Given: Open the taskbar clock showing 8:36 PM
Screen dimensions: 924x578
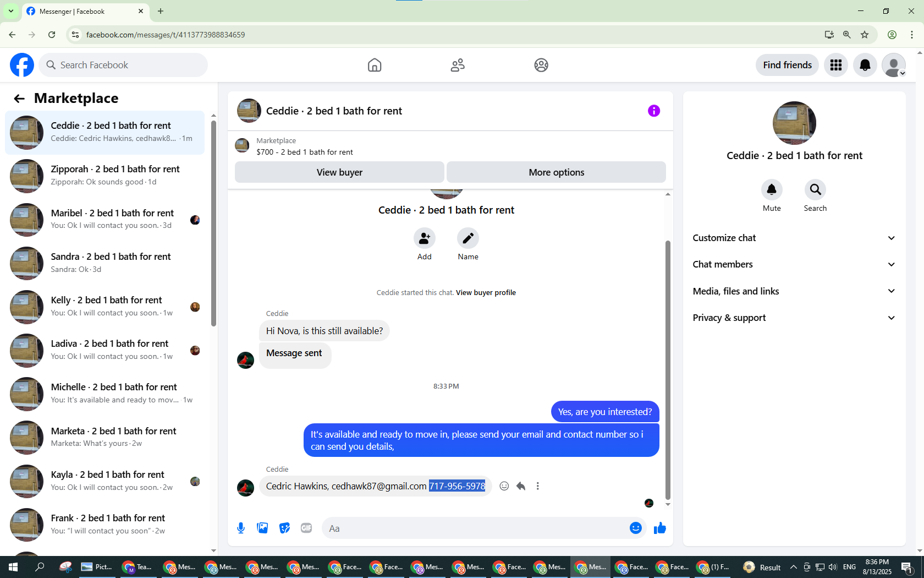Looking at the screenshot, I should click(x=877, y=567).
